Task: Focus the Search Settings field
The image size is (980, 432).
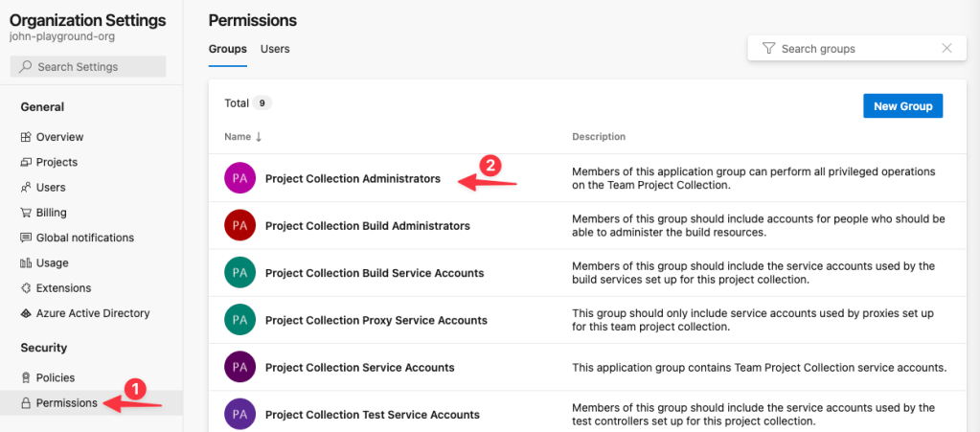Action: click(x=88, y=67)
